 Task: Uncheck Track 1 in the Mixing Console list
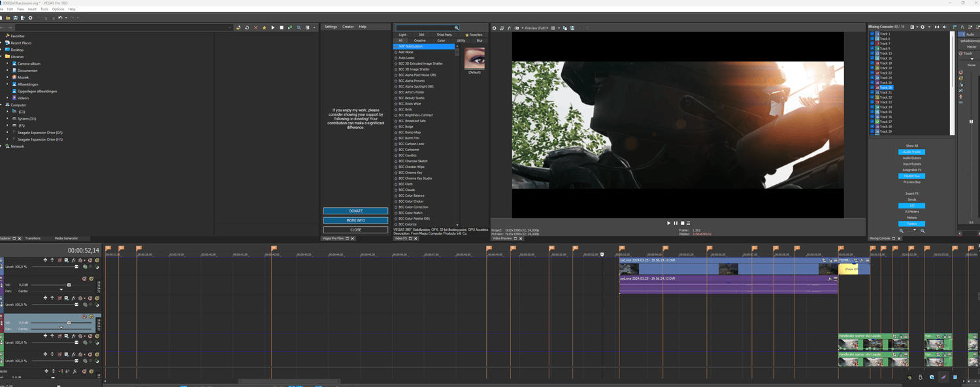tap(872, 34)
